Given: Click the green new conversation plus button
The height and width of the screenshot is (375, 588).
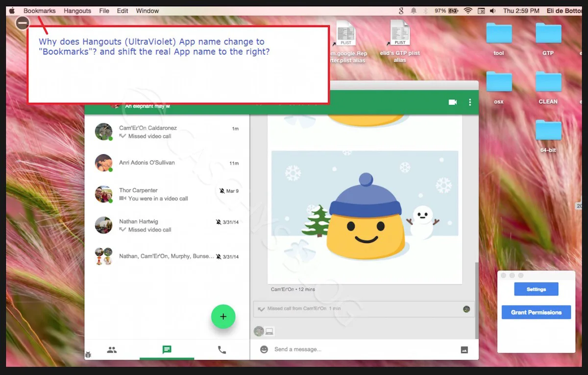Looking at the screenshot, I should coord(223,317).
